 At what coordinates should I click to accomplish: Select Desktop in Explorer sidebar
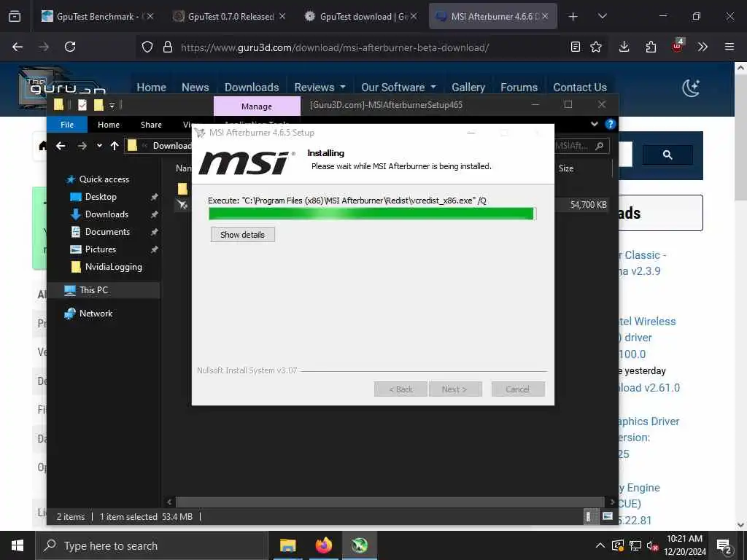(x=101, y=197)
